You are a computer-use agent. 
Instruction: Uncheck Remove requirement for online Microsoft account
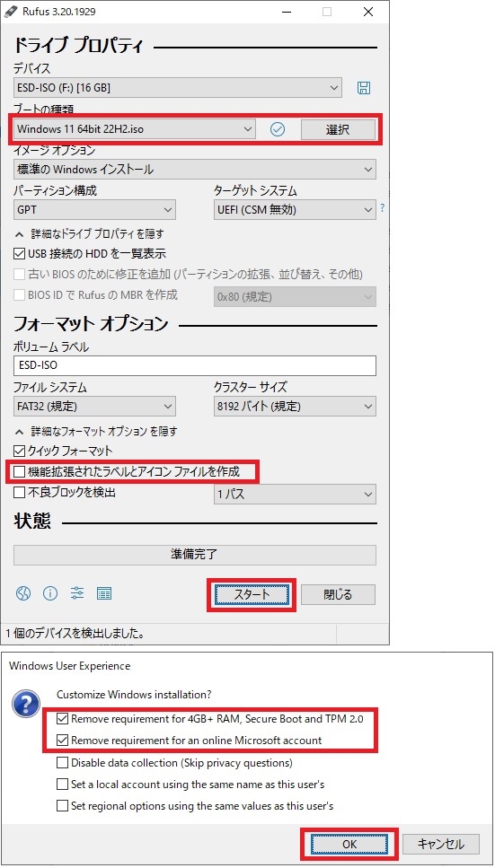(63, 740)
